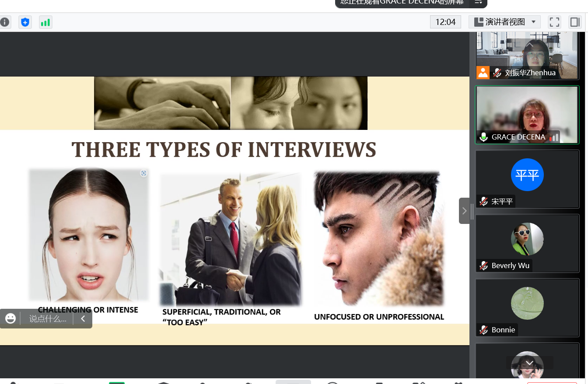Enter full screen mode

pyautogui.click(x=554, y=22)
